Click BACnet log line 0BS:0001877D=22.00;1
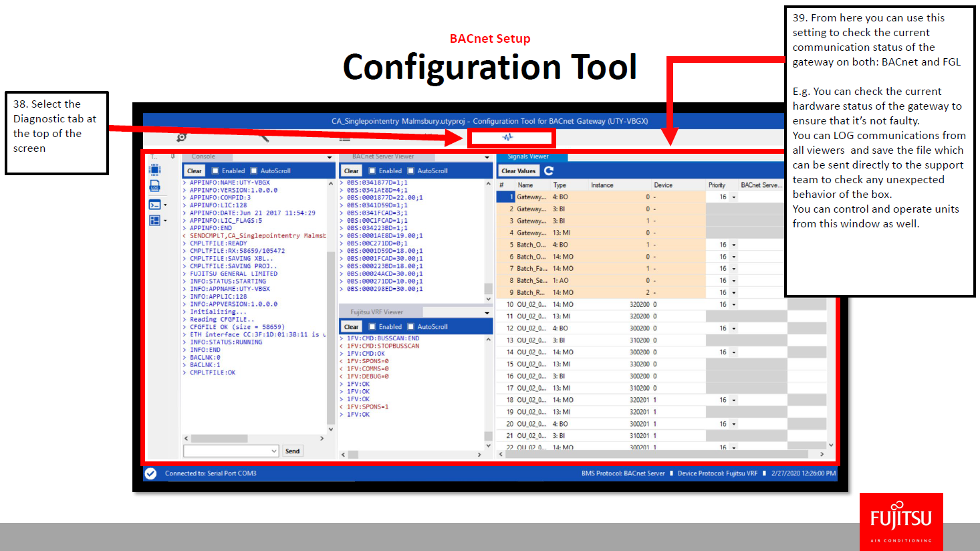This screenshot has width=980, height=551. pyautogui.click(x=385, y=198)
